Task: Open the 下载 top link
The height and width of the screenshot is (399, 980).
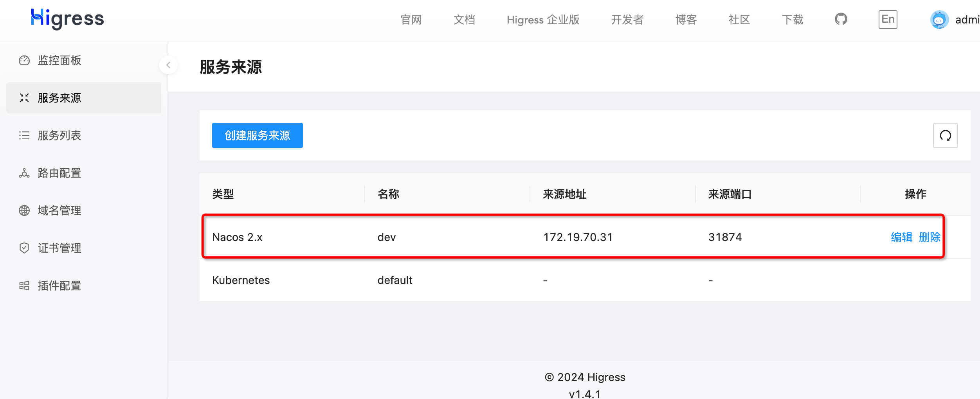Action: coord(793,20)
